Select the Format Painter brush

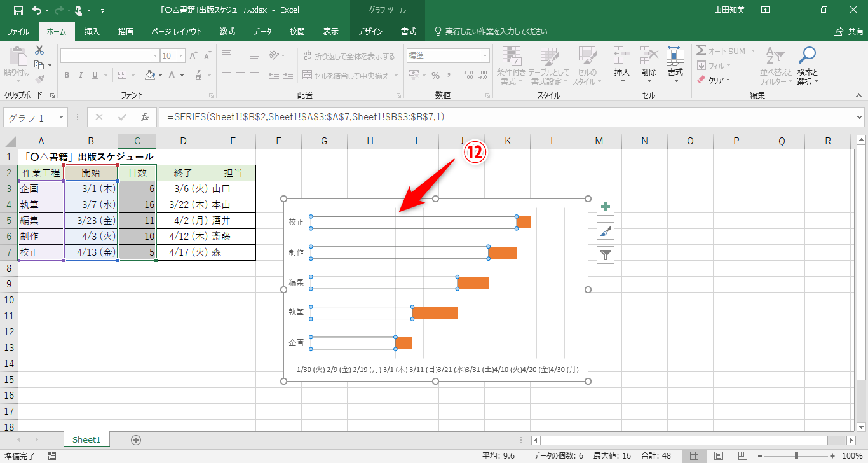[39, 79]
